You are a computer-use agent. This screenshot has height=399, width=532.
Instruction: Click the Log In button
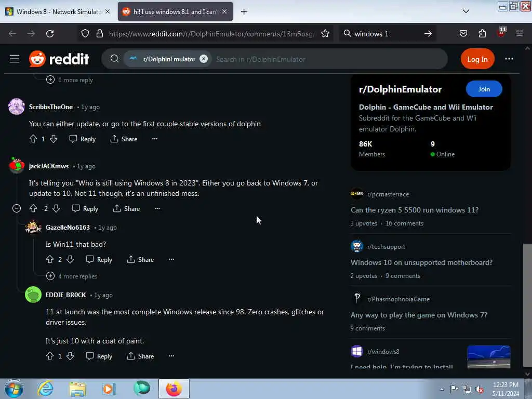pyautogui.click(x=477, y=59)
